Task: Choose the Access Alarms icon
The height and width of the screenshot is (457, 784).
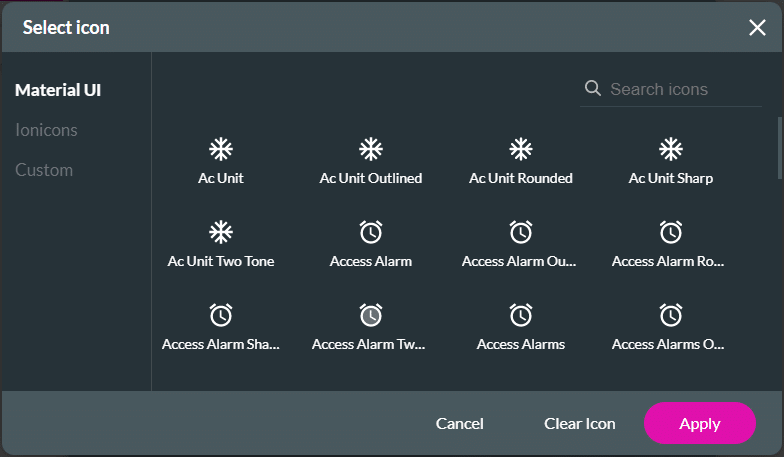Action: pos(520,315)
